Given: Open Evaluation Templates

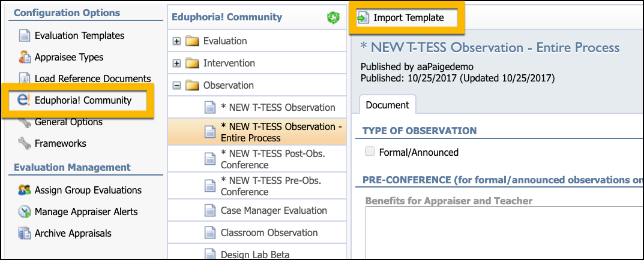Looking at the screenshot, I should (x=80, y=36).
